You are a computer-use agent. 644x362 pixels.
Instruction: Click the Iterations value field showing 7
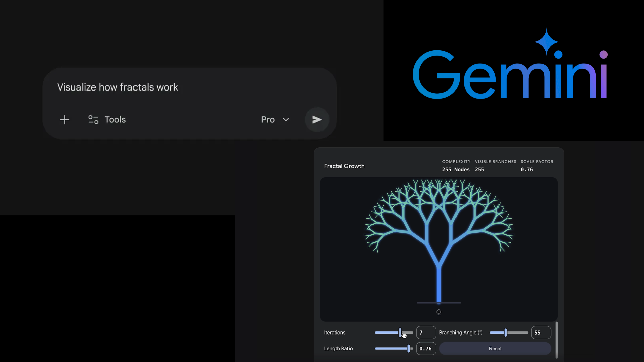[426, 333]
